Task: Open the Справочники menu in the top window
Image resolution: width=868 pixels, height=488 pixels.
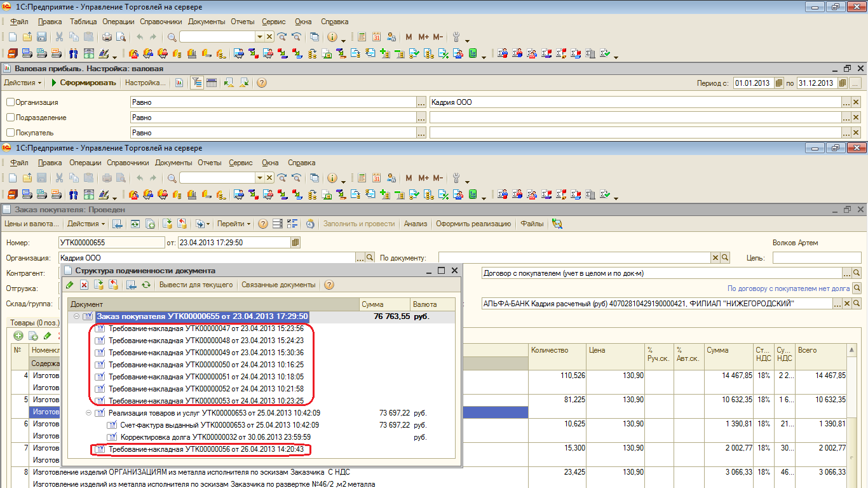Action: (x=161, y=22)
